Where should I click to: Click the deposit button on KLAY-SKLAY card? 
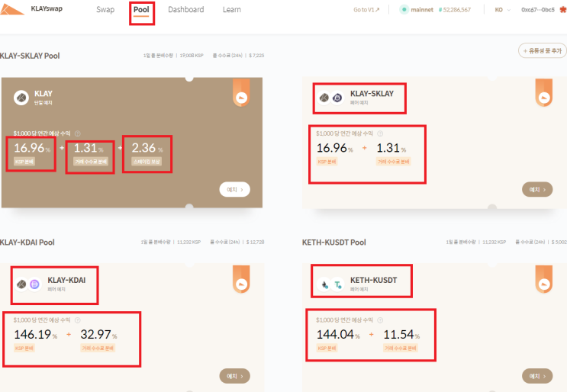click(x=537, y=189)
